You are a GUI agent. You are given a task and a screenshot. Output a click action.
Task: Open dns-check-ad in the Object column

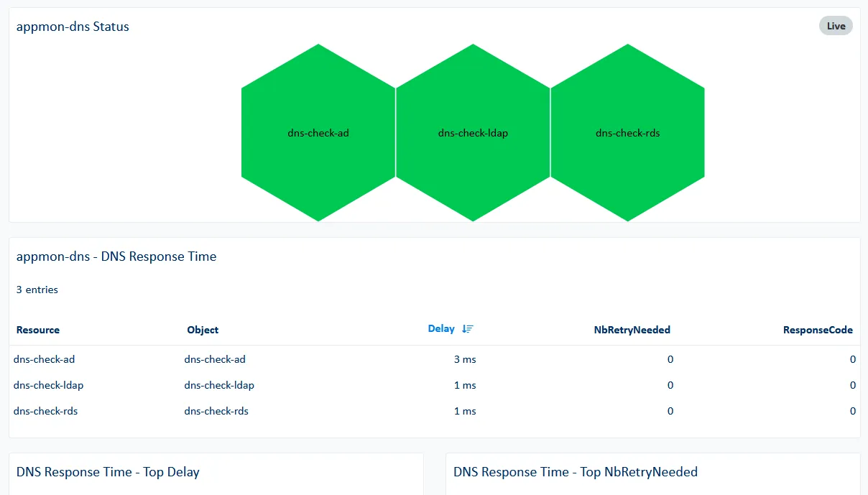[x=215, y=359]
